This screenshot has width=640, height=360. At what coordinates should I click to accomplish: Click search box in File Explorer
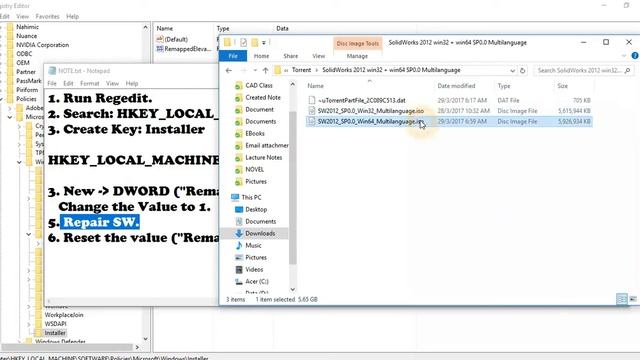pos(584,71)
